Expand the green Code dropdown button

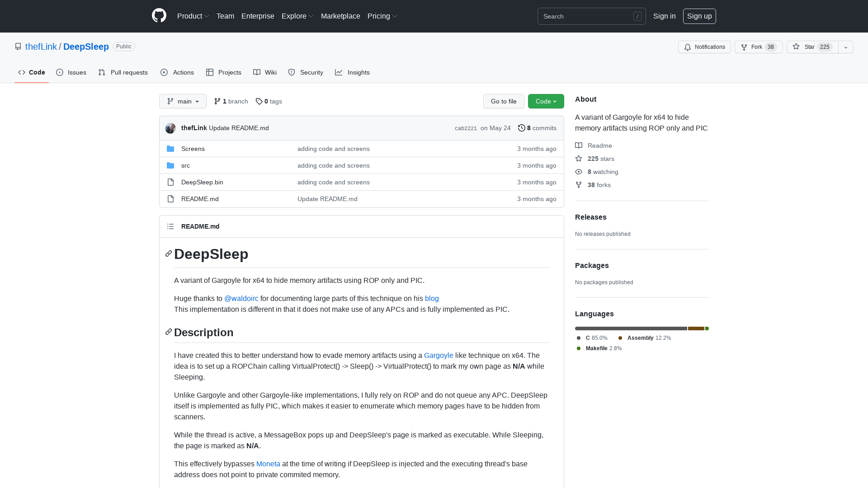point(546,101)
